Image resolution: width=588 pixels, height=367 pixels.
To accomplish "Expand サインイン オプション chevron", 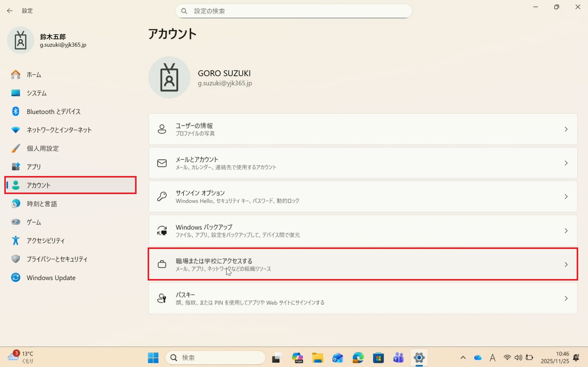I will (566, 197).
